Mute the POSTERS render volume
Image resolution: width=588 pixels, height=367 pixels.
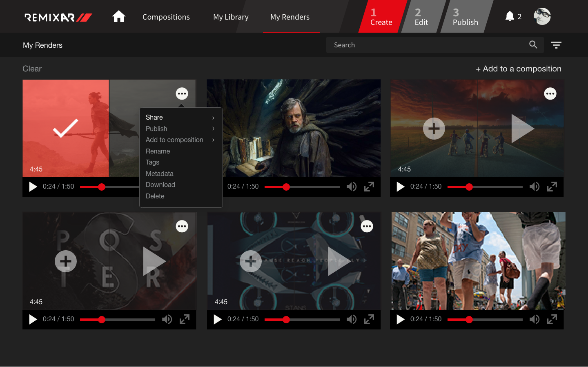click(167, 319)
